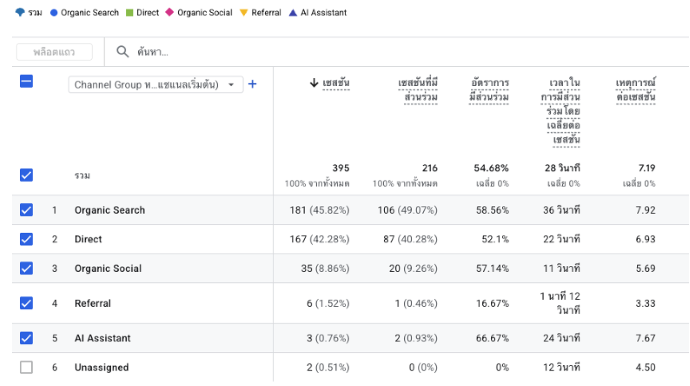Click the sort arrow beside เซสชัน header

point(314,83)
